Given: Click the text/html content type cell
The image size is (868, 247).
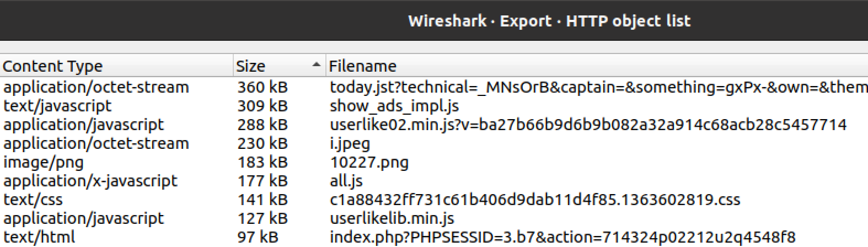Looking at the screenshot, I should point(39,237).
